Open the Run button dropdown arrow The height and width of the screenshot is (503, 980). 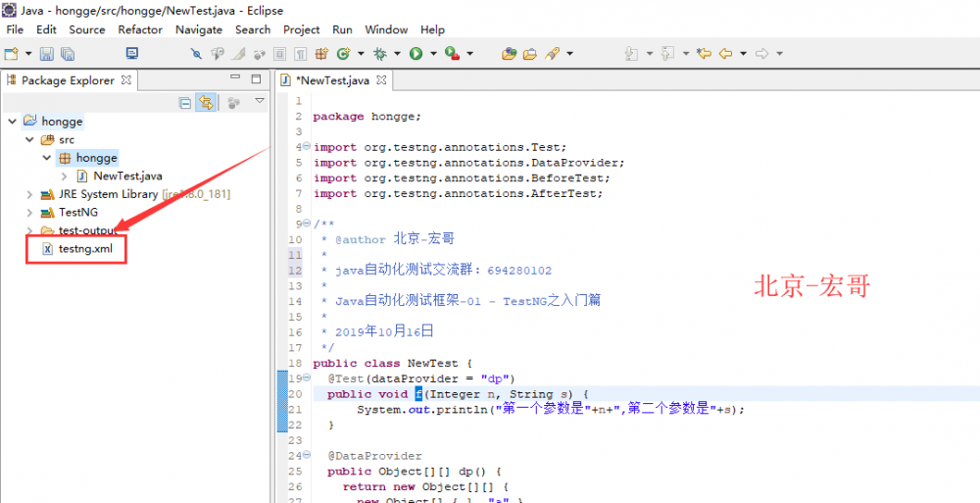432,54
